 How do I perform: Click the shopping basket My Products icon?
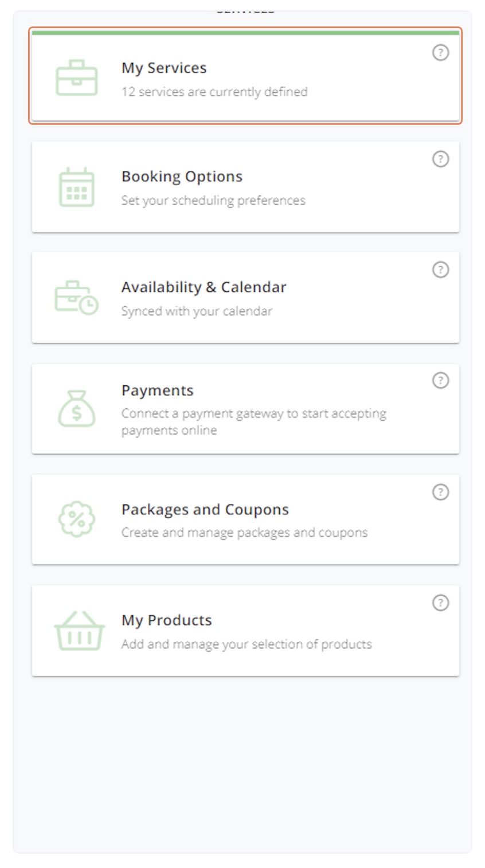click(x=79, y=631)
